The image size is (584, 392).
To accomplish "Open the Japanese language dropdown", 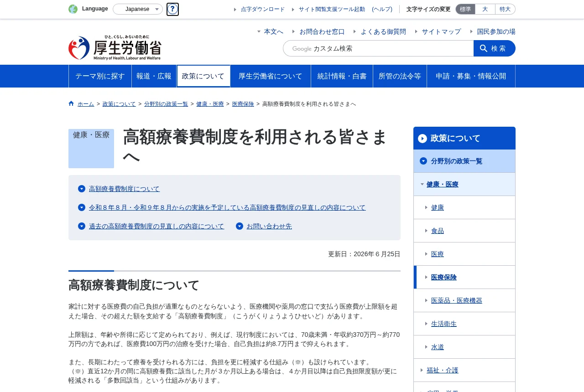I will [x=138, y=9].
